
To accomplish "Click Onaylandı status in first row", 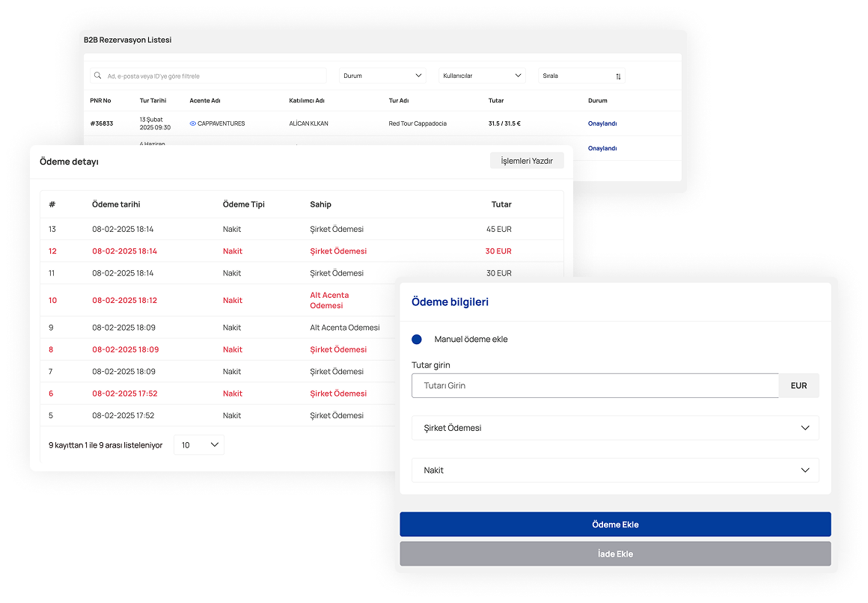I will pyautogui.click(x=602, y=123).
